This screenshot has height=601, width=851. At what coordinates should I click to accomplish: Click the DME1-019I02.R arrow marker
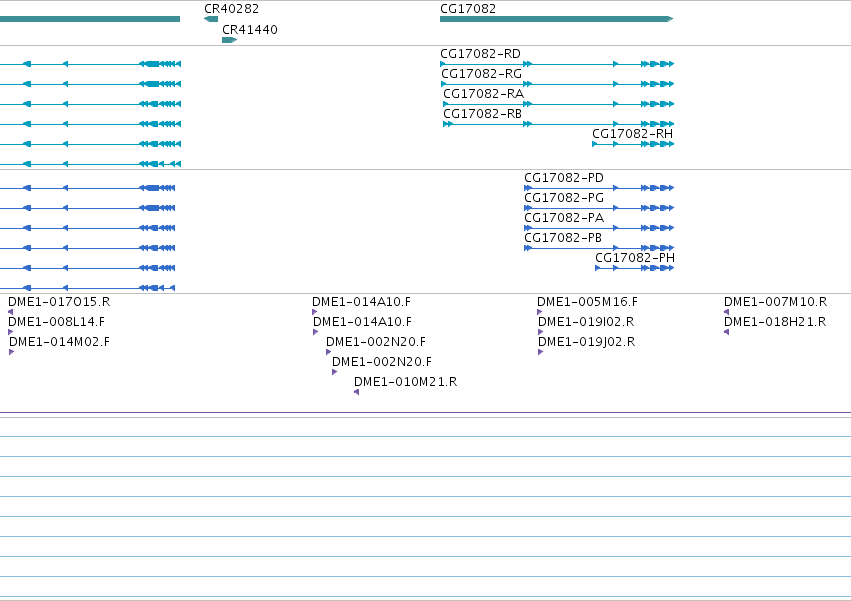tap(541, 332)
